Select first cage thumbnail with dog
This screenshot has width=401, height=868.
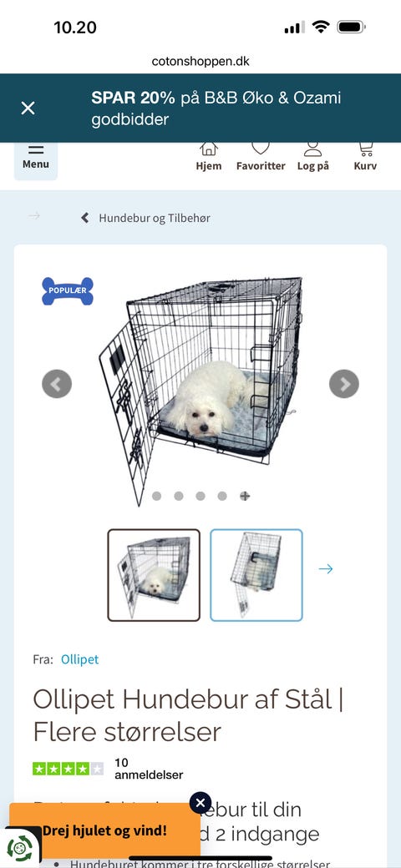[154, 575]
